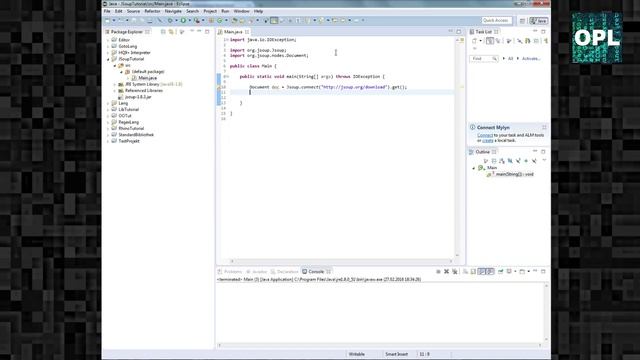Image resolution: width=640 pixels, height=360 pixels.
Task: Collapse the src folder node
Action: [x=115, y=65]
